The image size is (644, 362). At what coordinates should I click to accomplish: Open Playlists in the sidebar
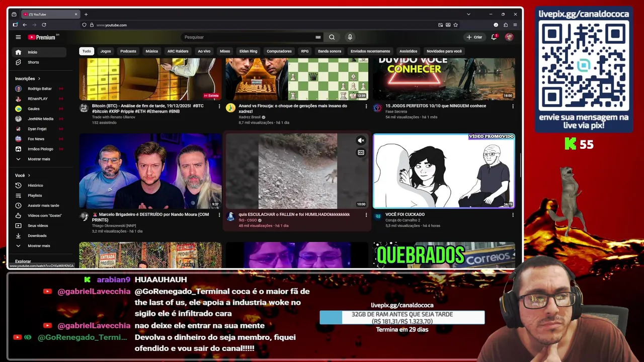click(39, 196)
